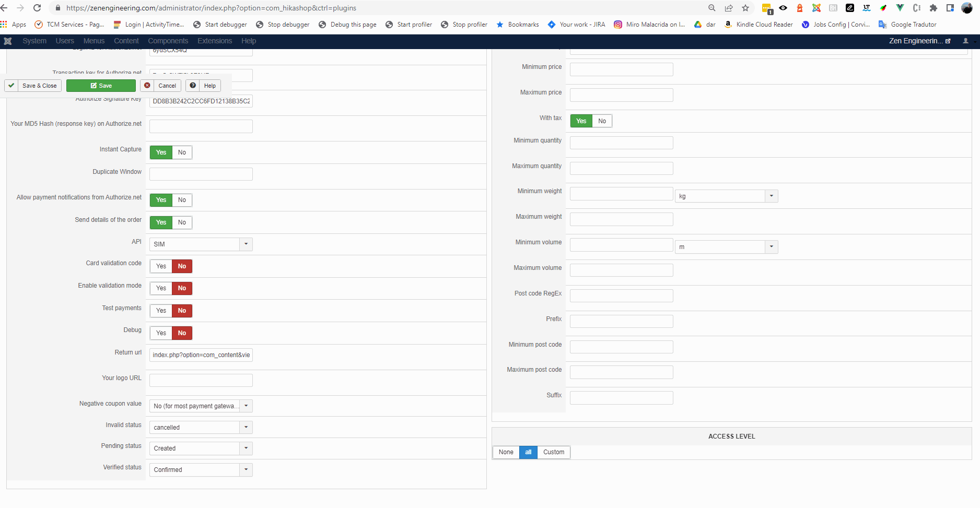Set Enable validation mode to Yes
Screen dimensions: 980x508
click(161, 288)
